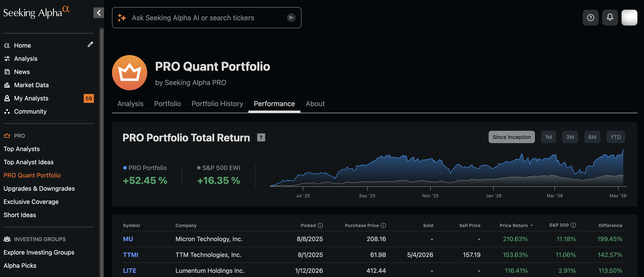Image resolution: width=644 pixels, height=277 pixels.
Task: Click the Difference column header
Action: click(x=610, y=225)
